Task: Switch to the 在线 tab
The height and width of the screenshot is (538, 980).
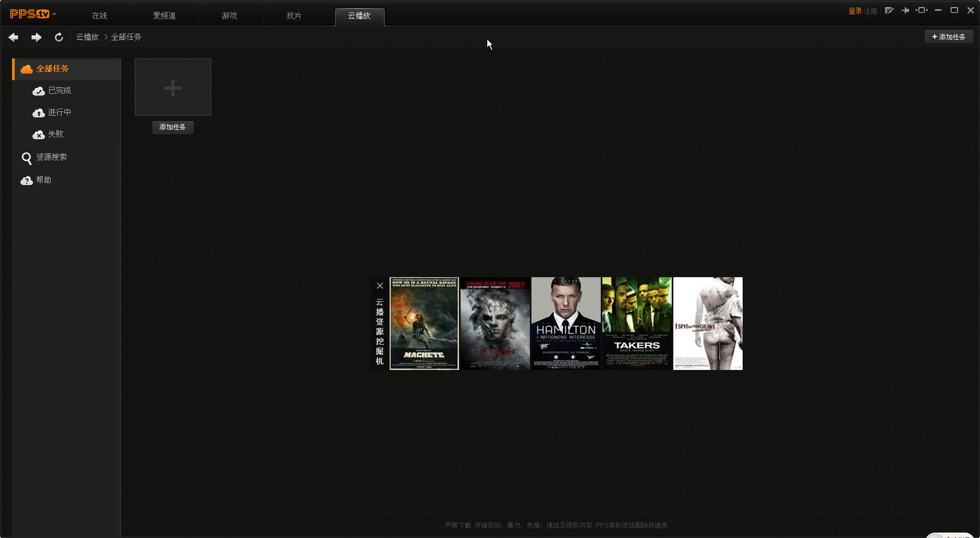Action: (100, 16)
